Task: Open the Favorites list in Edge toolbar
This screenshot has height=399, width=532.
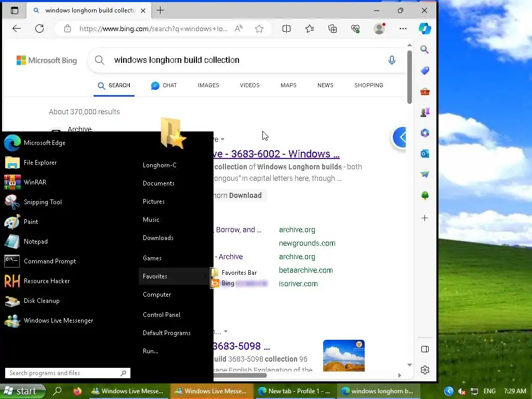Action: (x=310, y=29)
